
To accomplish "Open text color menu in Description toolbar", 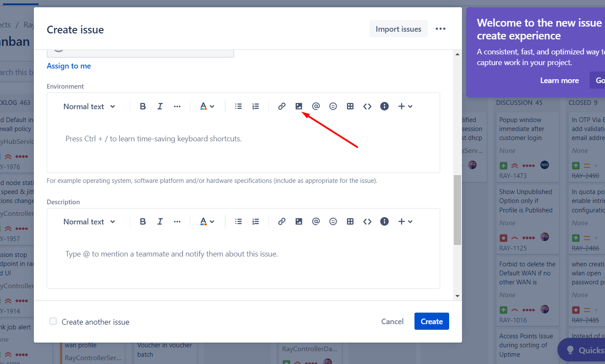I will [x=207, y=221].
